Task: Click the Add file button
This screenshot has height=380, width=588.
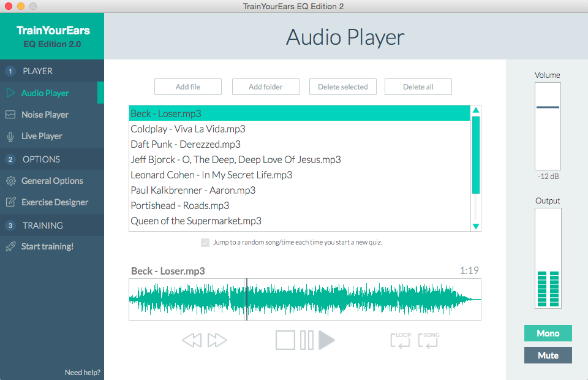Action: [187, 87]
